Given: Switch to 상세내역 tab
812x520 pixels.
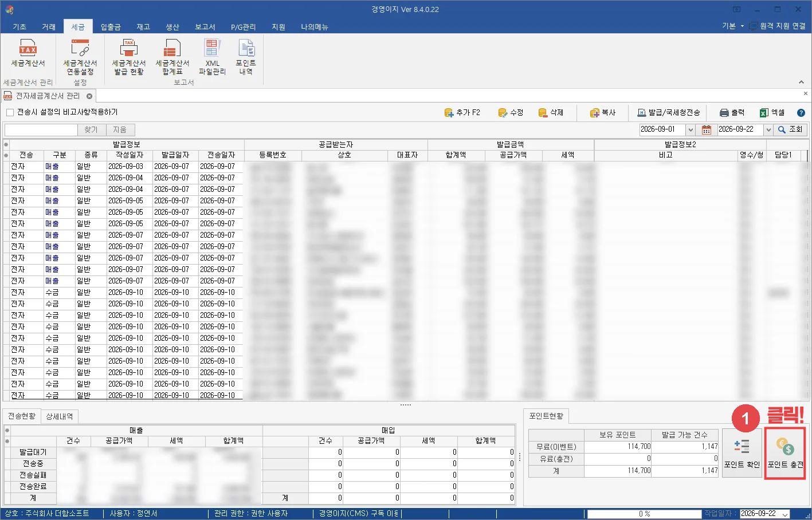Looking at the screenshot, I should tap(60, 416).
